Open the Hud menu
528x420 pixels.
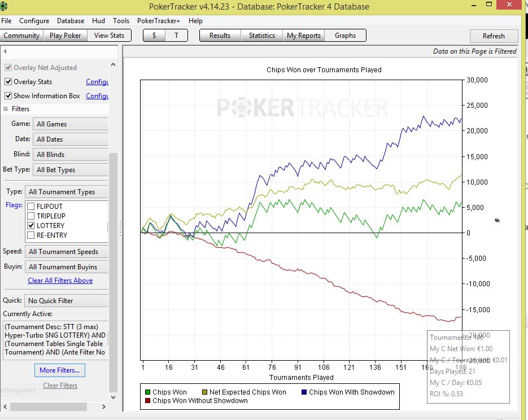[x=98, y=20]
